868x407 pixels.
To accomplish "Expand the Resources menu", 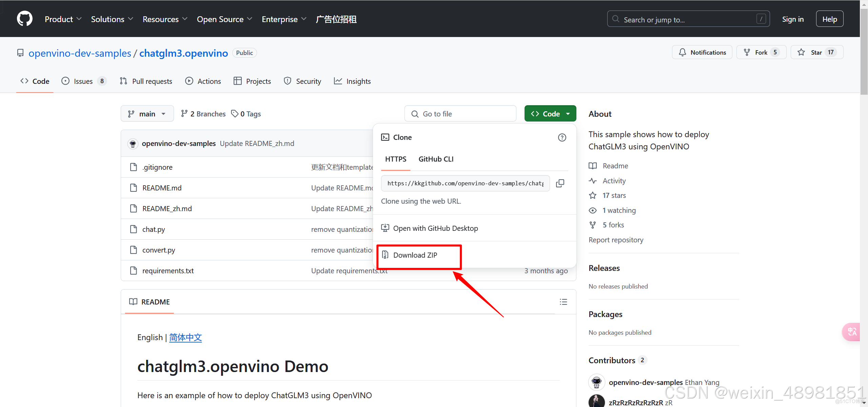I will 165,19.
